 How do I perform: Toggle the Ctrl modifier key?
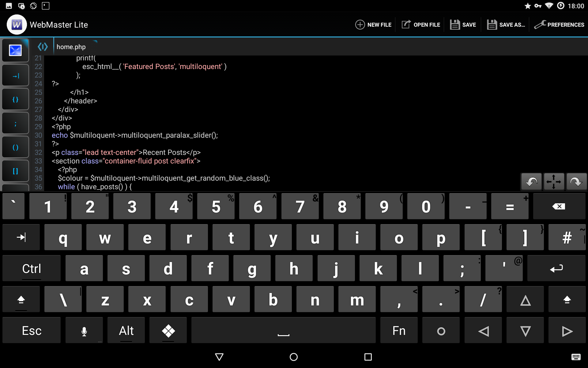[32, 269]
